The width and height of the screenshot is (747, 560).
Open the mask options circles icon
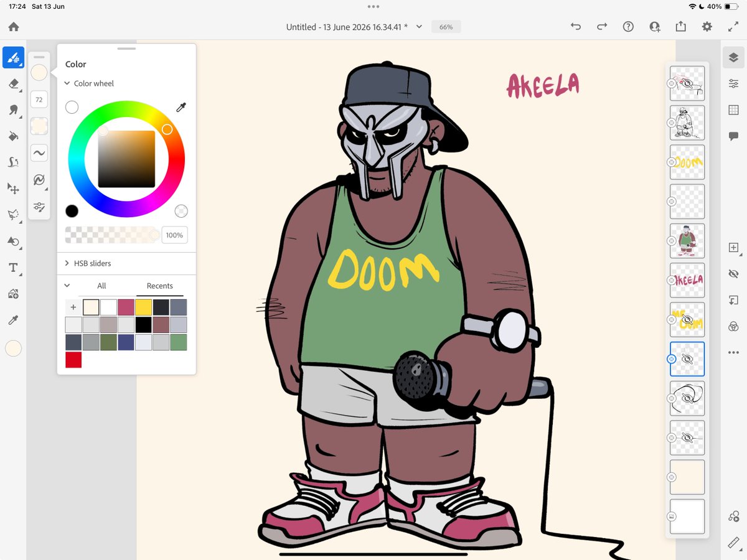[733, 326]
